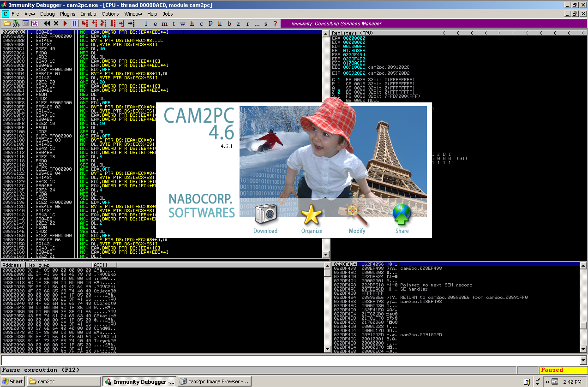Click the red question mark help icon
The height and width of the screenshot is (387, 588).
[275, 23]
